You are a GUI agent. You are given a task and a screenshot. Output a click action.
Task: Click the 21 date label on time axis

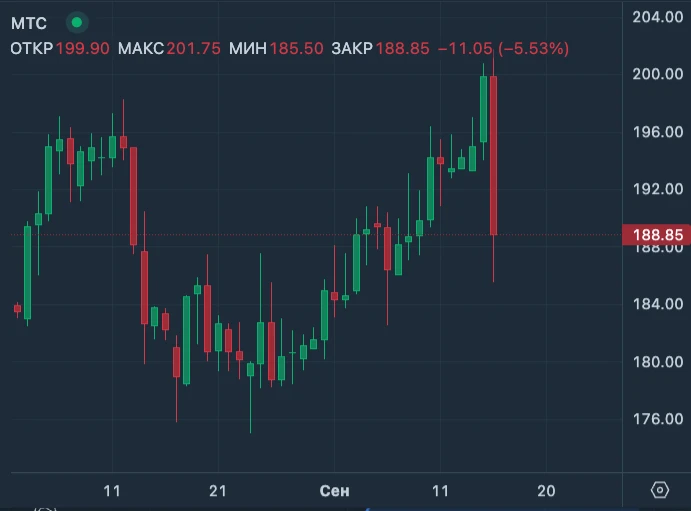[x=218, y=491]
